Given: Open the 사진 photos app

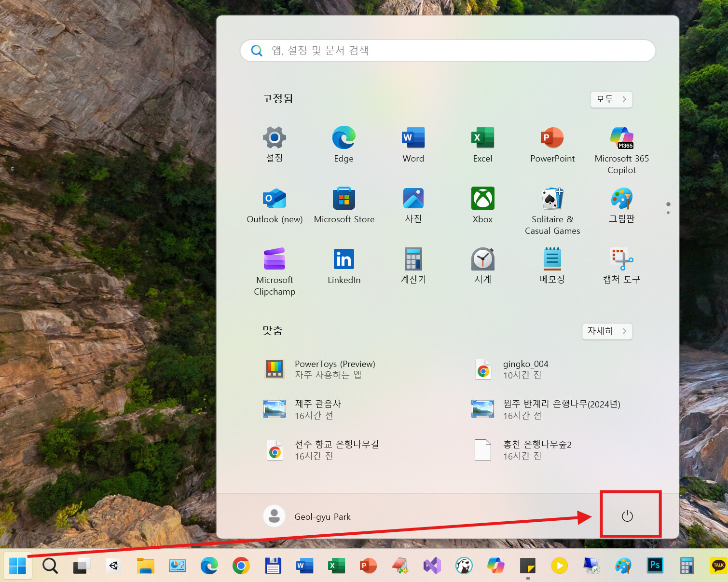Looking at the screenshot, I should click(413, 205).
